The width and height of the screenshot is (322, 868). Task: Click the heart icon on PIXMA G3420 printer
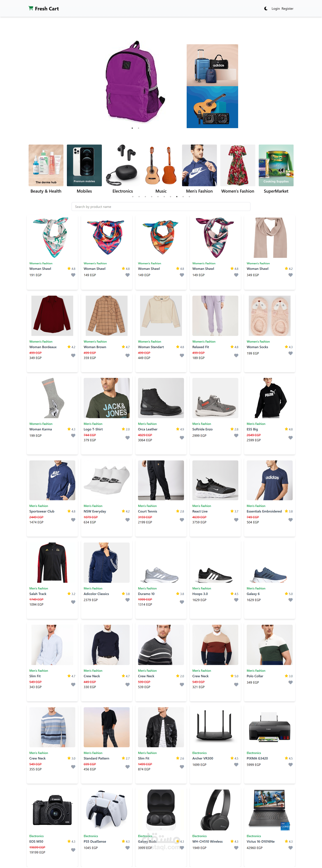point(290,765)
